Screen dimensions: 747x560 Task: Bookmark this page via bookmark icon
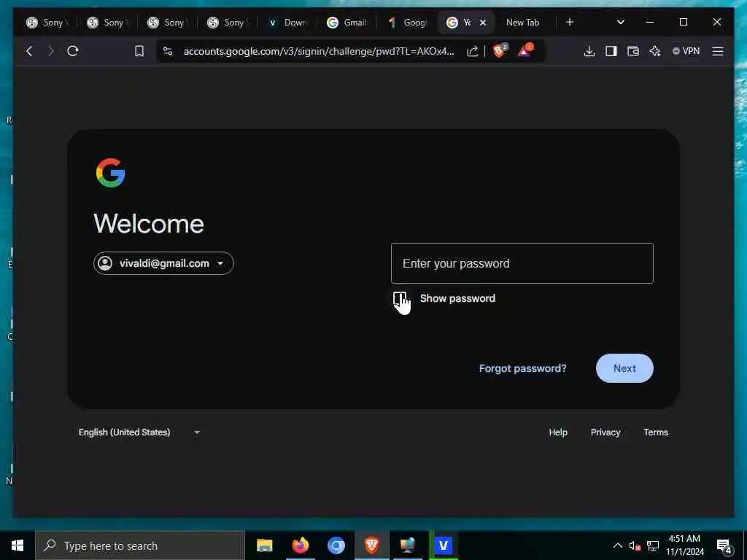pos(139,51)
